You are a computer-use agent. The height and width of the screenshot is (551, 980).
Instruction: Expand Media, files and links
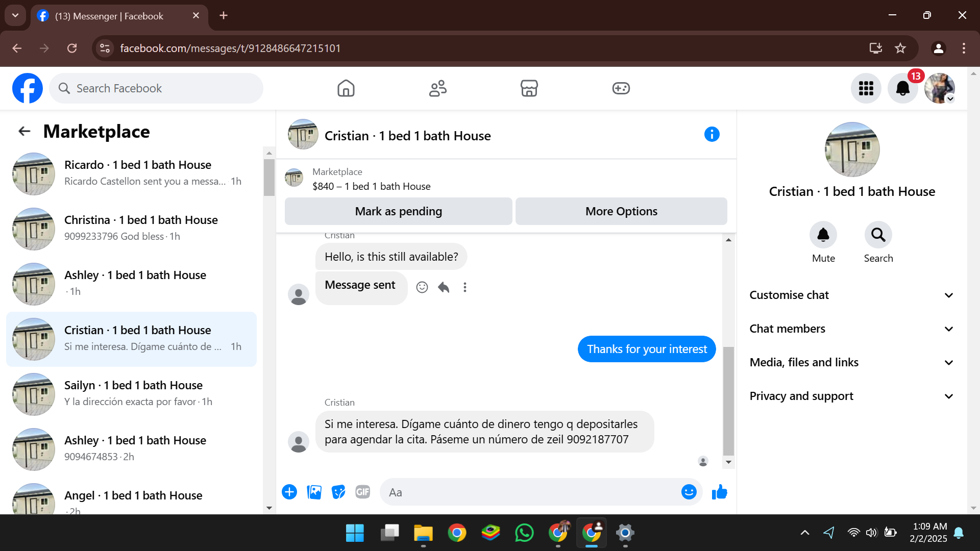pyautogui.click(x=851, y=363)
